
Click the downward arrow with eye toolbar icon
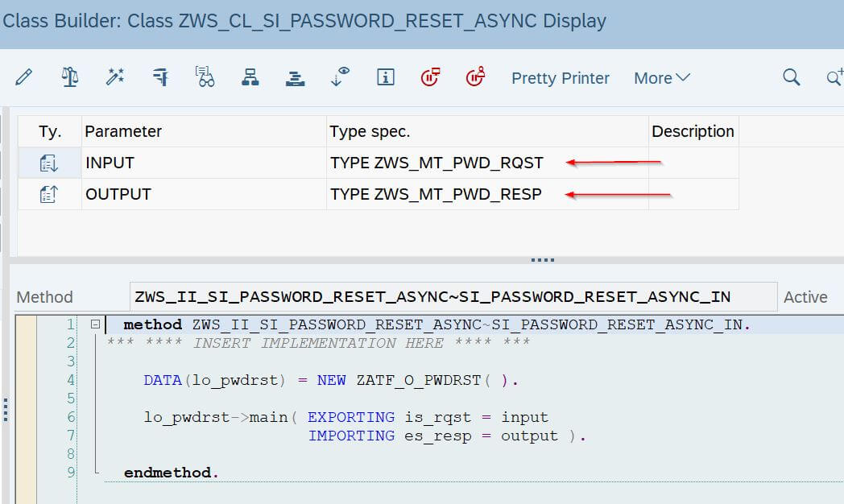[338, 77]
